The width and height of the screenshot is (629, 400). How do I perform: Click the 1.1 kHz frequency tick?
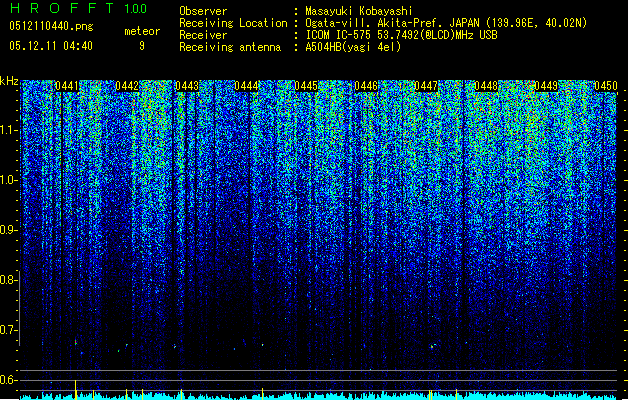click(x=9, y=130)
